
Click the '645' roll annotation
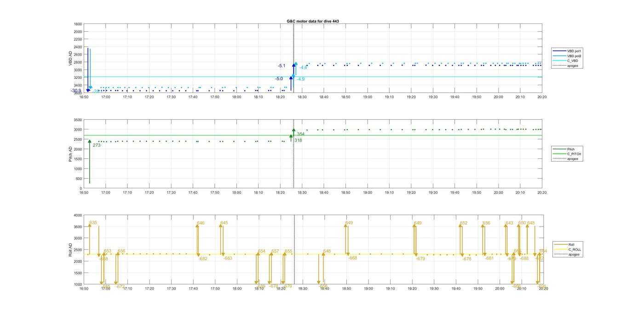pyautogui.click(x=224, y=223)
